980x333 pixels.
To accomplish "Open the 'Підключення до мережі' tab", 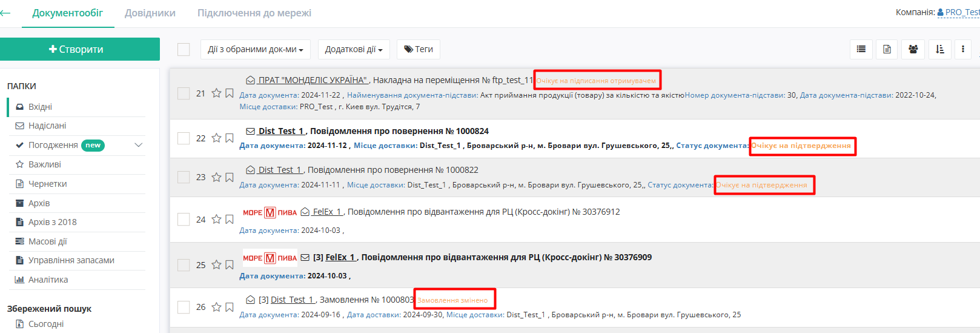I will click(x=254, y=13).
